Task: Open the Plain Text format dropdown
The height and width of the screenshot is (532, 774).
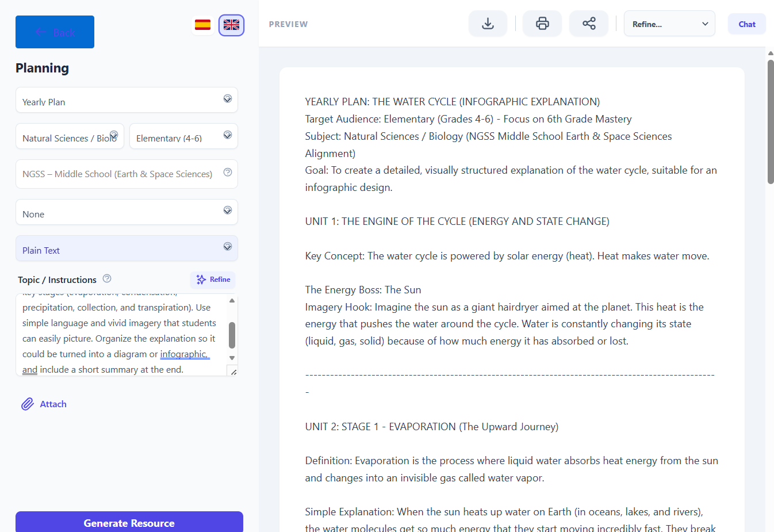Action: pyautogui.click(x=127, y=249)
